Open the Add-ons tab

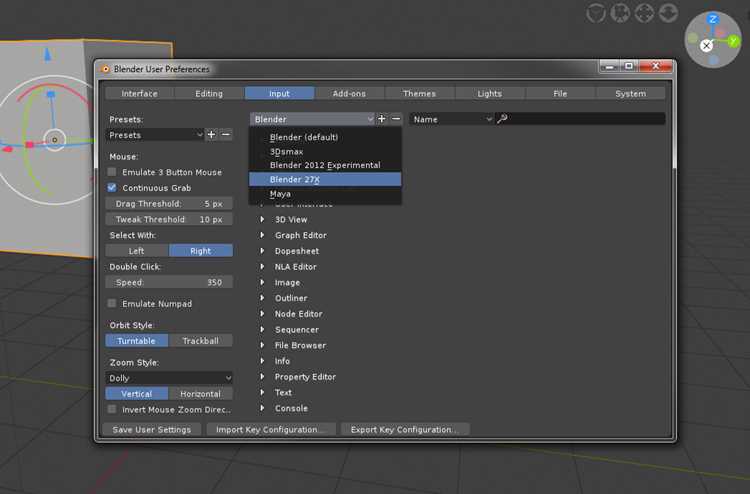349,93
